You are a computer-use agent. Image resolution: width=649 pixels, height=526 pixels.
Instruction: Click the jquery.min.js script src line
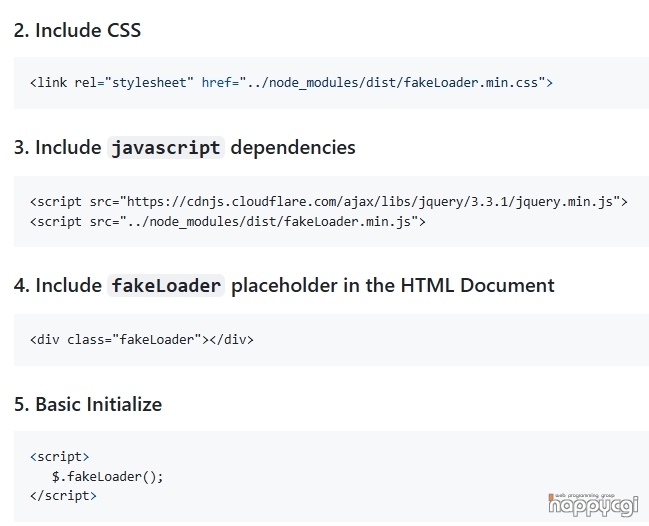point(329,202)
